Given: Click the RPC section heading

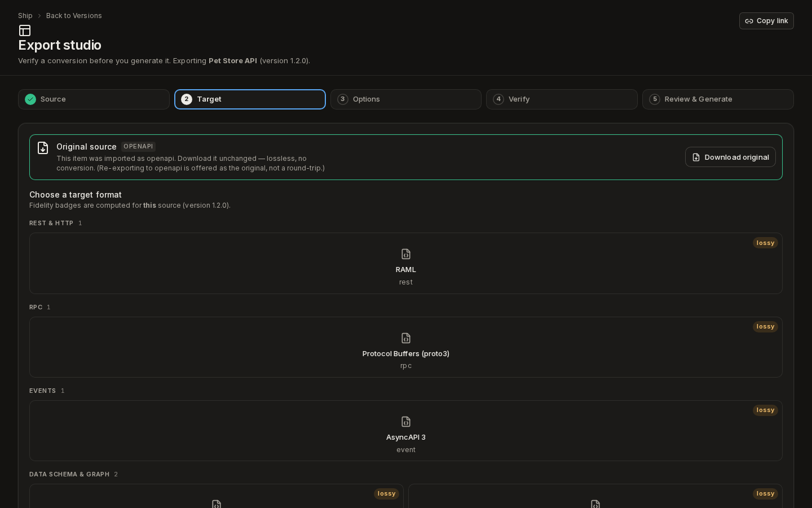Looking at the screenshot, I should pos(36,308).
